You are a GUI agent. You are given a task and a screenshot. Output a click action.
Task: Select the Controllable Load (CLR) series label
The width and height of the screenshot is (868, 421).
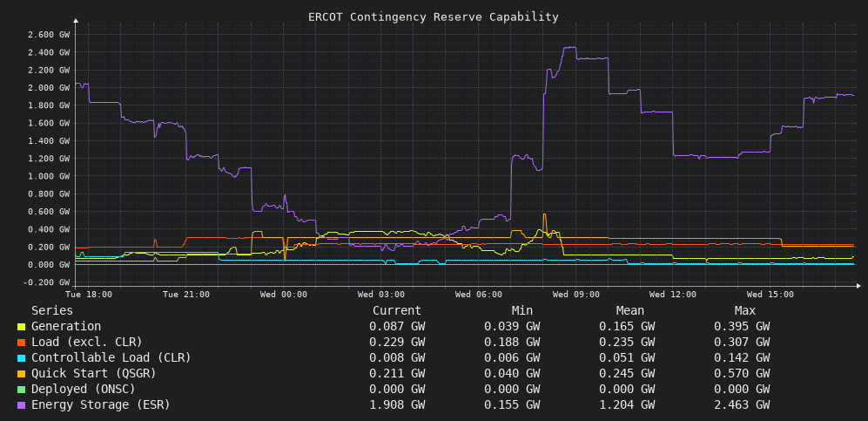click(111, 358)
